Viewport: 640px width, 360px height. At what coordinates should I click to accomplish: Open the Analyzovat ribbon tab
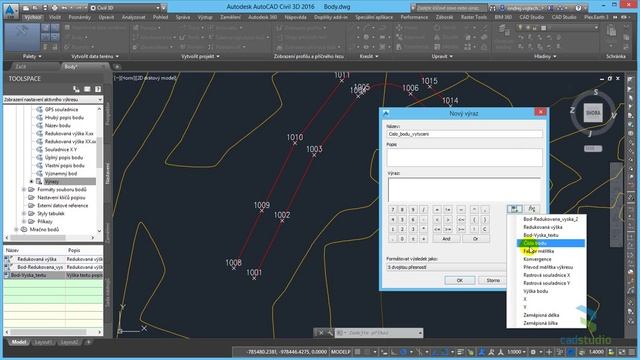pos(133,17)
